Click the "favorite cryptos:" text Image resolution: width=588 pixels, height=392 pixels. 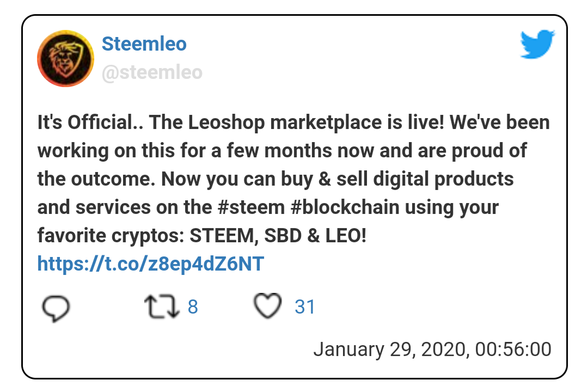point(111,236)
